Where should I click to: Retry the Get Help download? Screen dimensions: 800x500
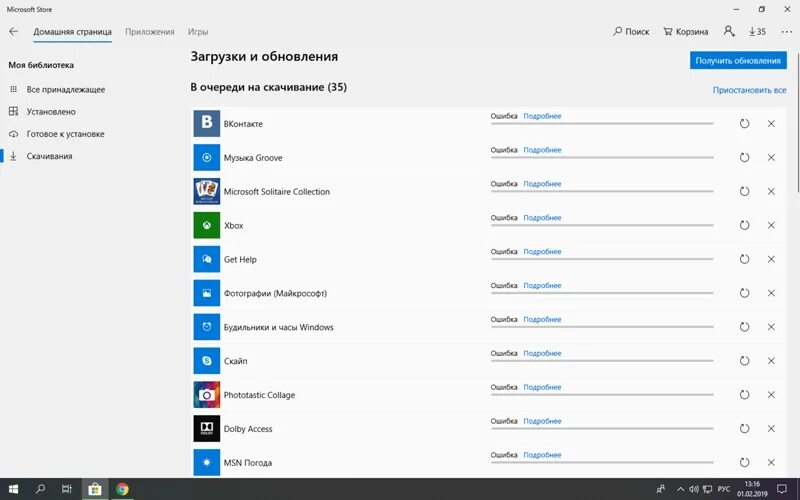point(744,259)
